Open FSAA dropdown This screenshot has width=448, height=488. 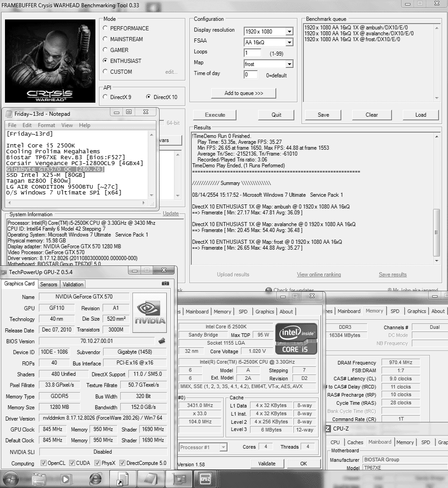pyautogui.click(x=290, y=43)
